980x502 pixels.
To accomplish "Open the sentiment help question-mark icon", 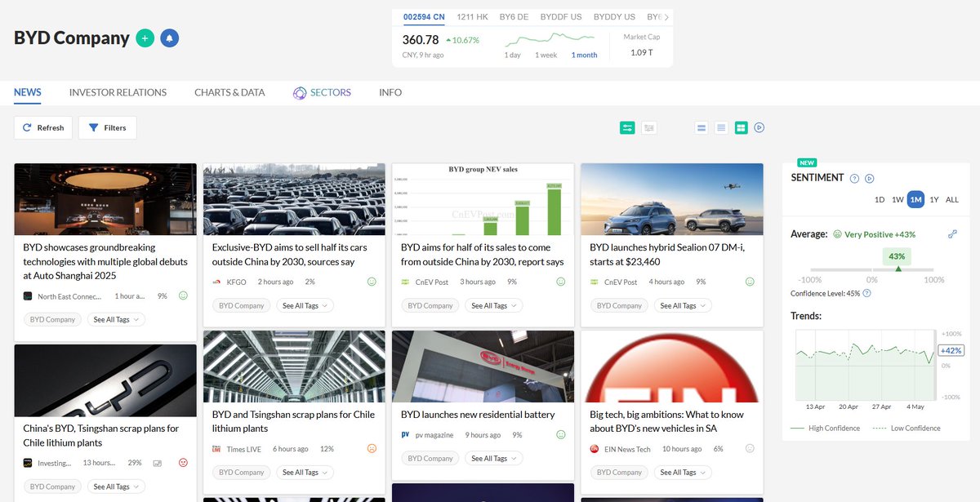I will 853,178.
